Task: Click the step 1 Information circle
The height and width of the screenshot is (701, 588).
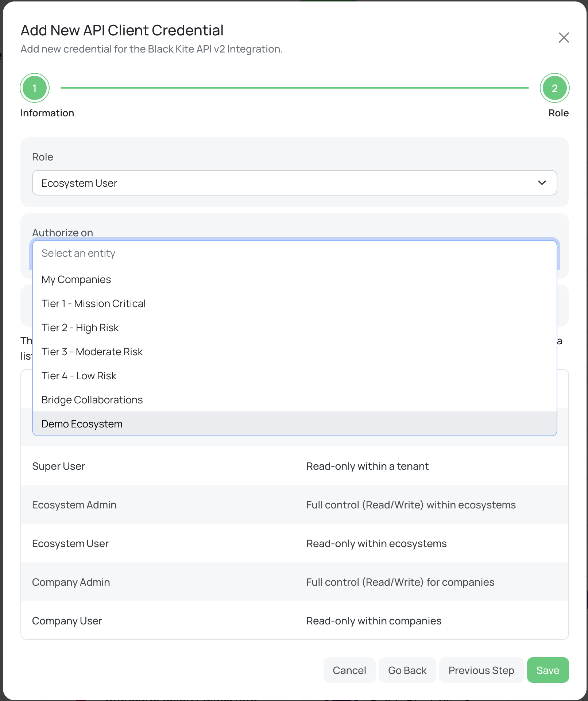Action: [35, 88]
